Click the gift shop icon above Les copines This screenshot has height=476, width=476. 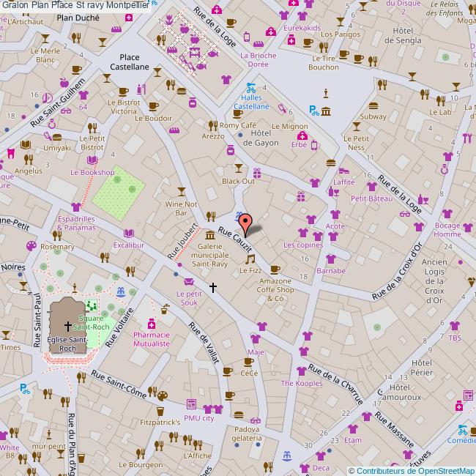coord(300,196)
